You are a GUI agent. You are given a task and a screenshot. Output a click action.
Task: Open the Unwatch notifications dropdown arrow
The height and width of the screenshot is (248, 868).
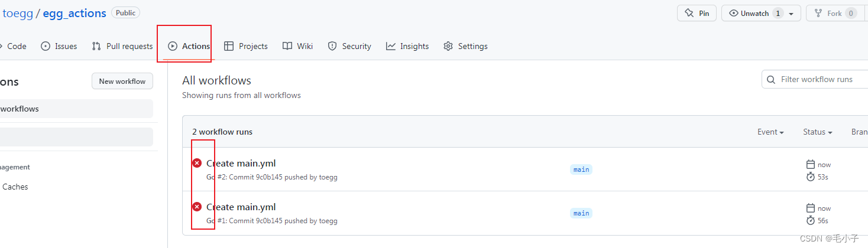(791, 14)
